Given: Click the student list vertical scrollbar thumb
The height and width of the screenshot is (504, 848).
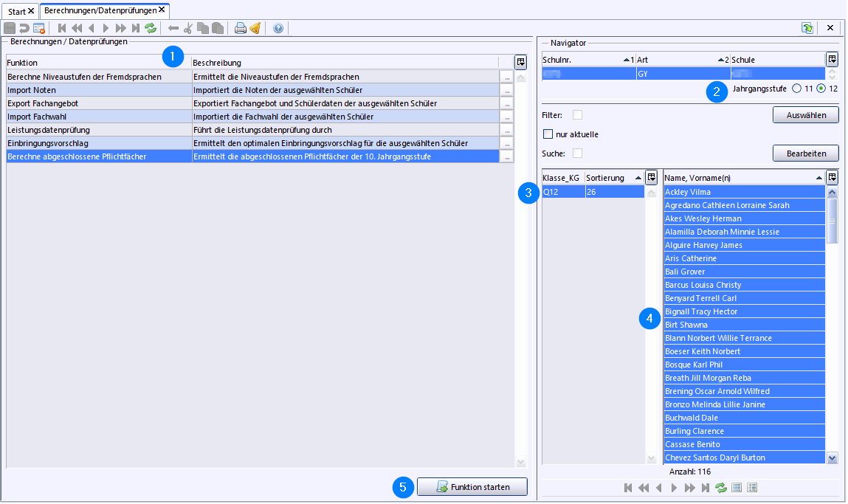Looking at the screenshot, I should click(833, 221).
